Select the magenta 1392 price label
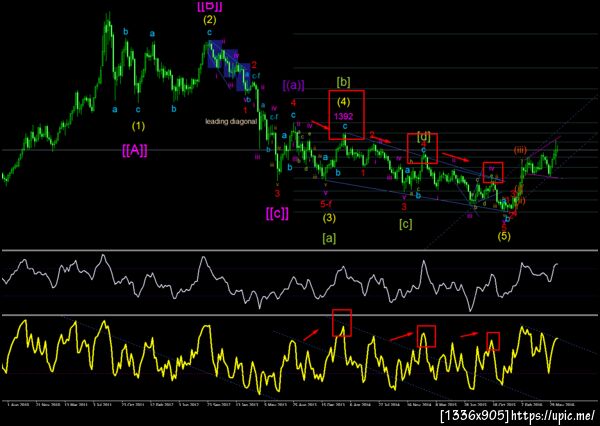This screenshot has height=426, width=600. point(344,116)
